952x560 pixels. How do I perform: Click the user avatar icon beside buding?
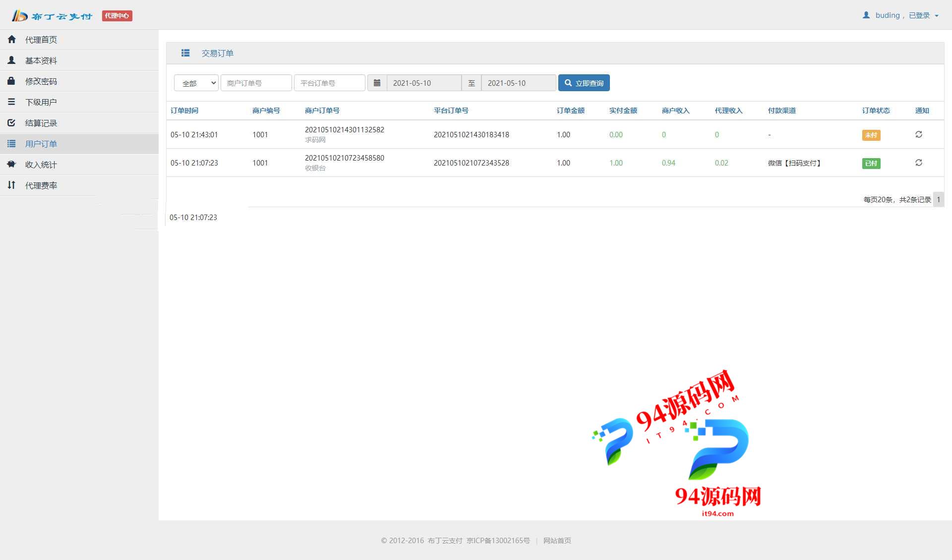(866, 15)
